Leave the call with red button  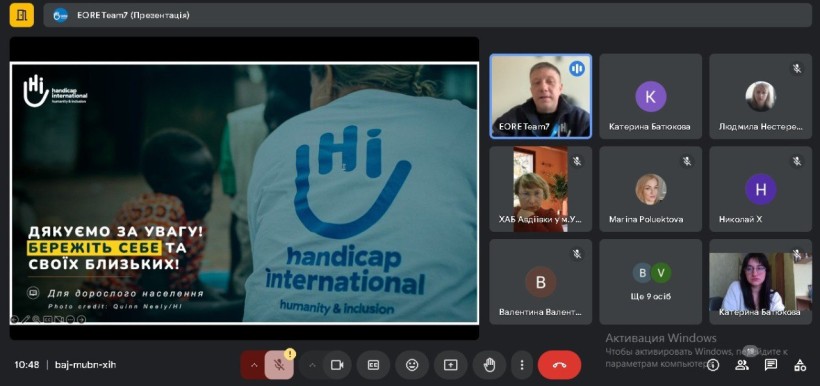point(559,365)
